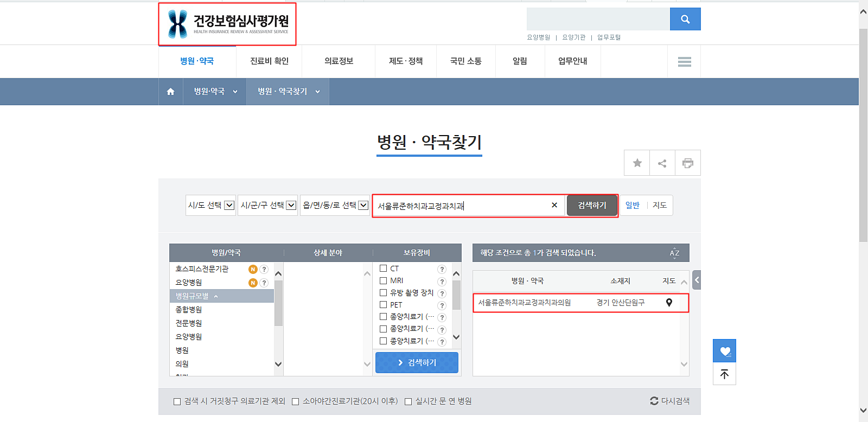Screen dimensions: 868x422
Task: Enable 소아야간진료기관(20시 이후) checkbox
Action: [x=295, y=401]
